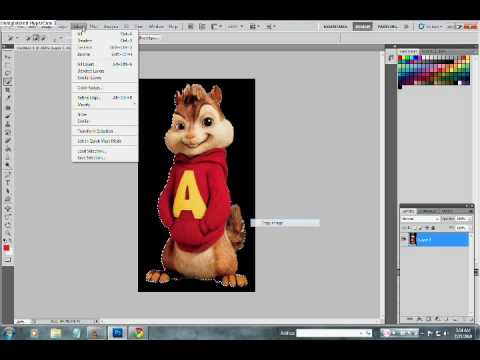
Task: Click the Design workspace button
Action: pyautogui.click(x=362, y=26)
